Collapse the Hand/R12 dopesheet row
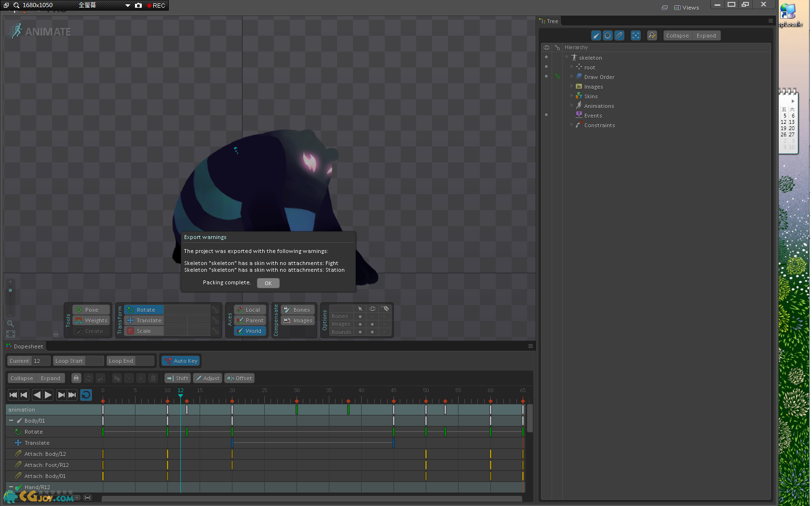The height and width of the screenshot is (506, 812). tap(11, 487)
